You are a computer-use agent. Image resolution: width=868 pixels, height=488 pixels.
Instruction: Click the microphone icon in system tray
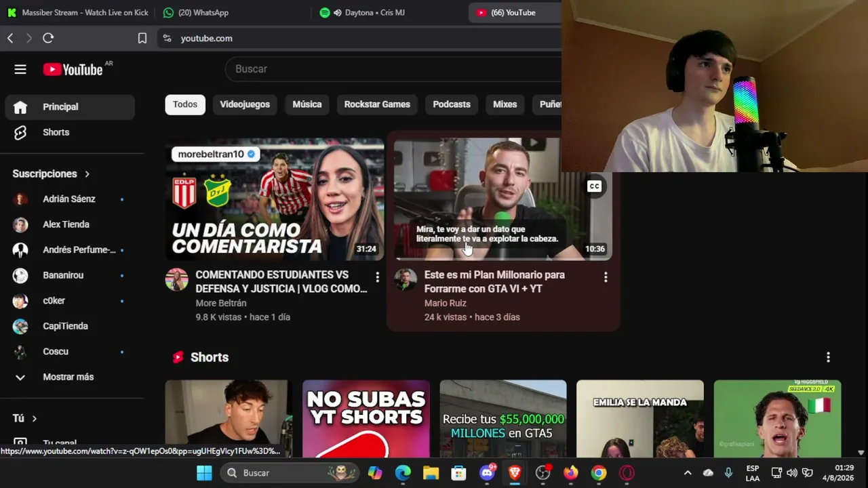point(728,472)
